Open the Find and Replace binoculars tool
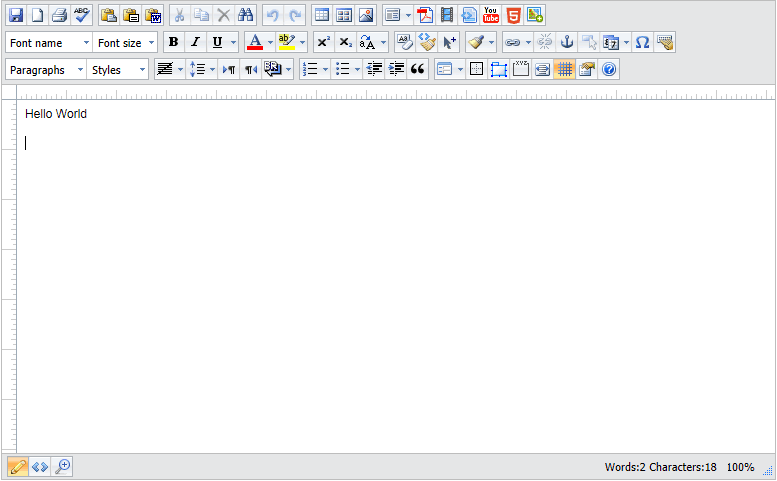 point(246,15)
